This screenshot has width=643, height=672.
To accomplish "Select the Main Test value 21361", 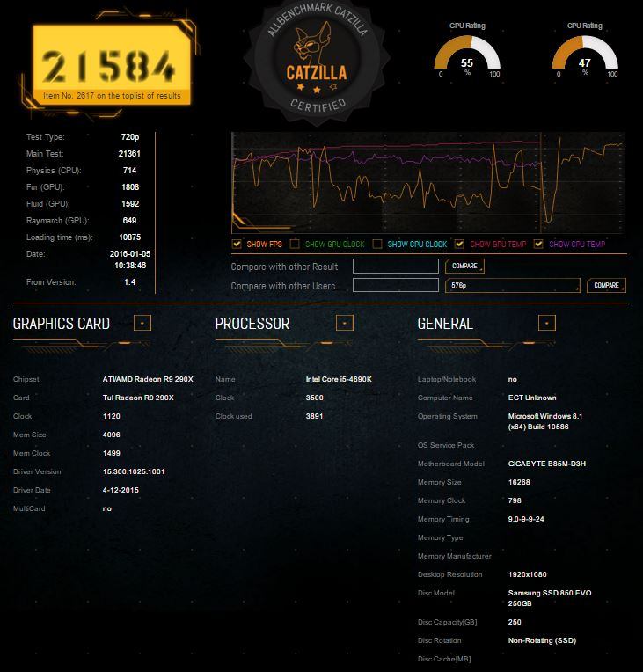I will [x=129, y=153].
